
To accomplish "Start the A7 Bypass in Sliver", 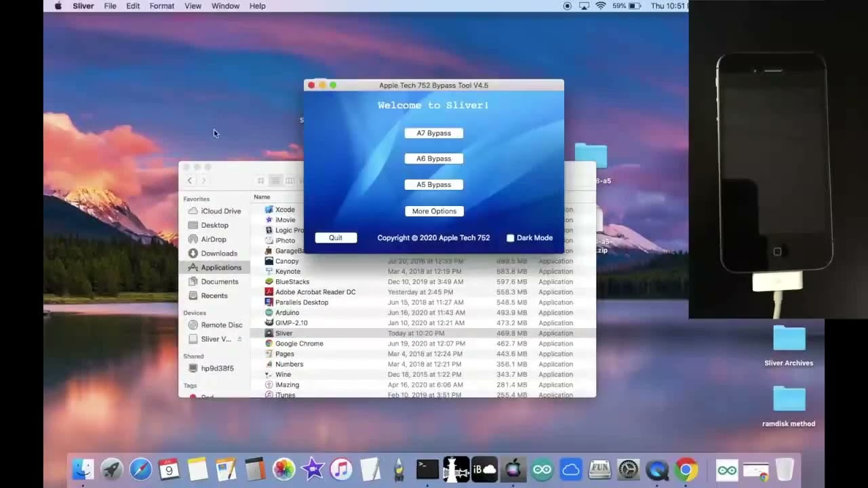I will pyautogui.click(x=434, y=133).
